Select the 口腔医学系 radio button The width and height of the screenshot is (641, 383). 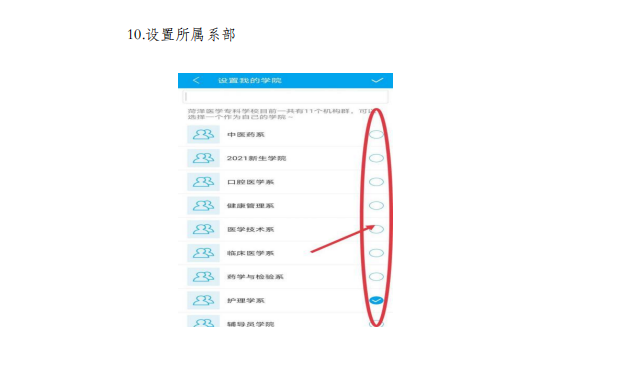(376, 182)
